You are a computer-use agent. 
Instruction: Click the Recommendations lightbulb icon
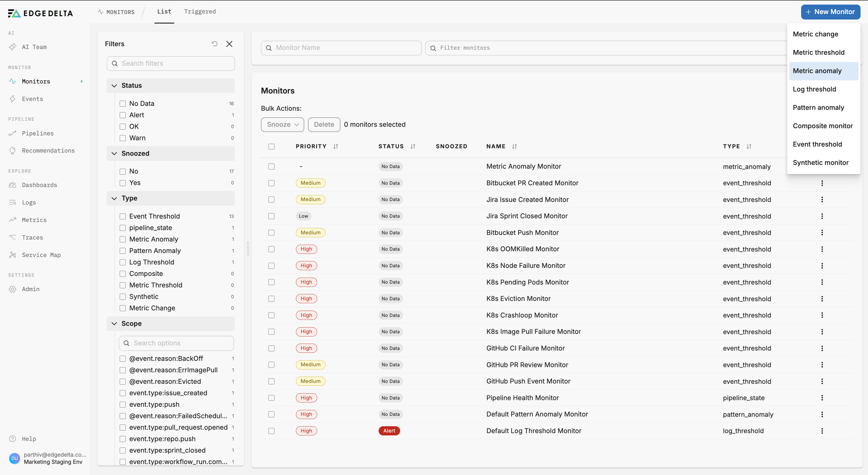tap(12, 151)
